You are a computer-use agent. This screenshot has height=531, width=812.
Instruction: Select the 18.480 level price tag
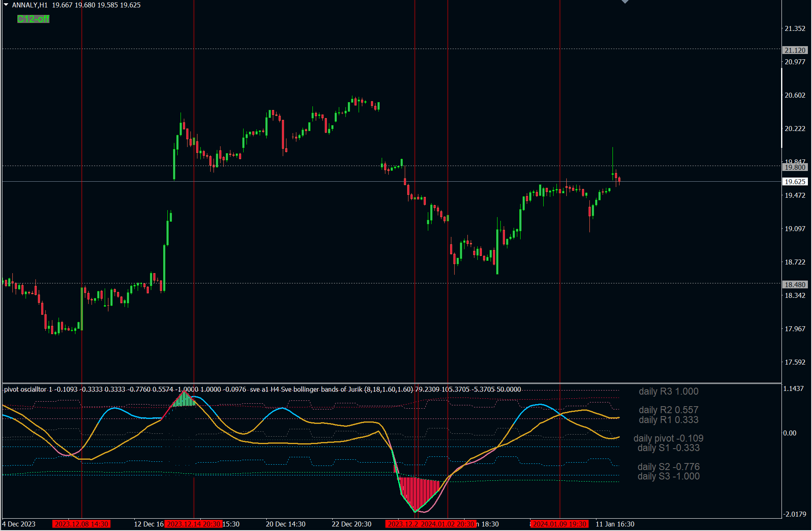(x=795, y=285)
